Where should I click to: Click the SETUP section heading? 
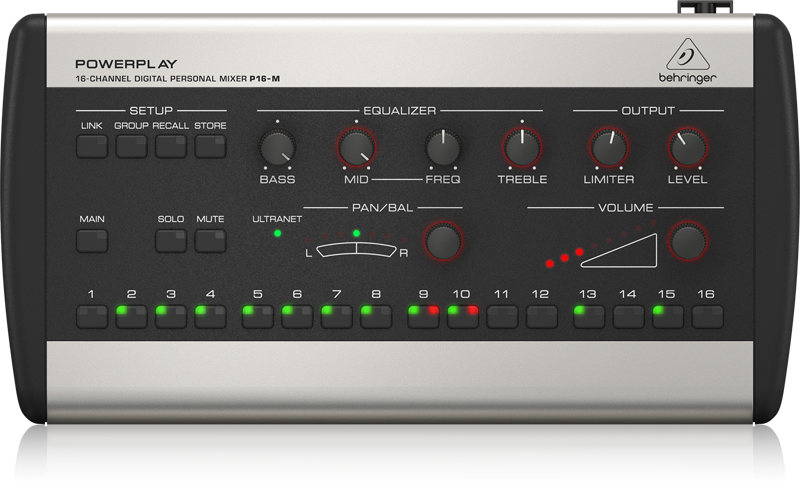[151, 111]
